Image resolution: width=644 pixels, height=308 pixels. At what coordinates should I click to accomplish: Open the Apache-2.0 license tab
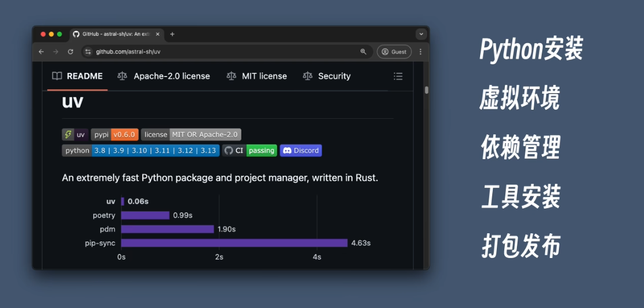[164, 76]
